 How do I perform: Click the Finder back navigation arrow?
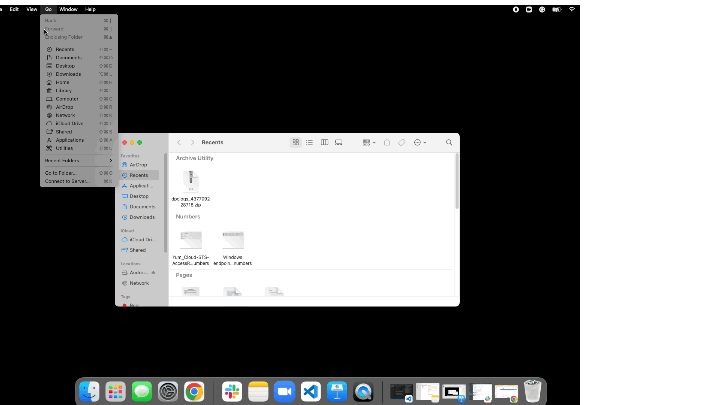(x=179, y=143)
